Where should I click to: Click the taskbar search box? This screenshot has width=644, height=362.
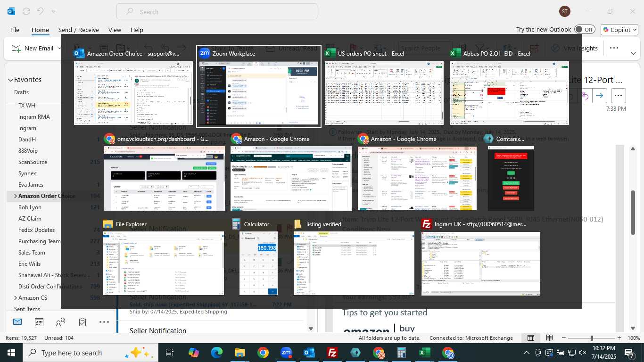(90, 353)
